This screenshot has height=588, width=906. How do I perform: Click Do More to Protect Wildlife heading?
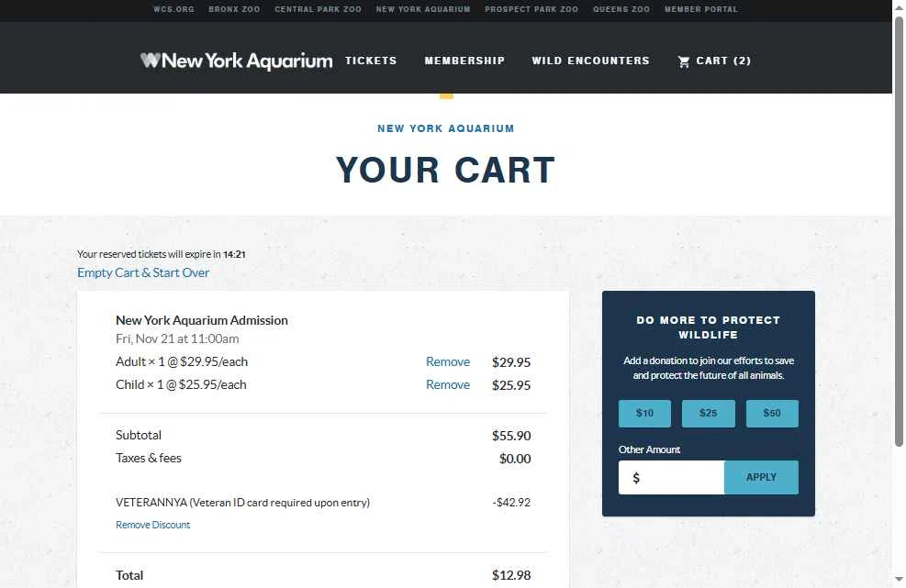coord(709,327)
